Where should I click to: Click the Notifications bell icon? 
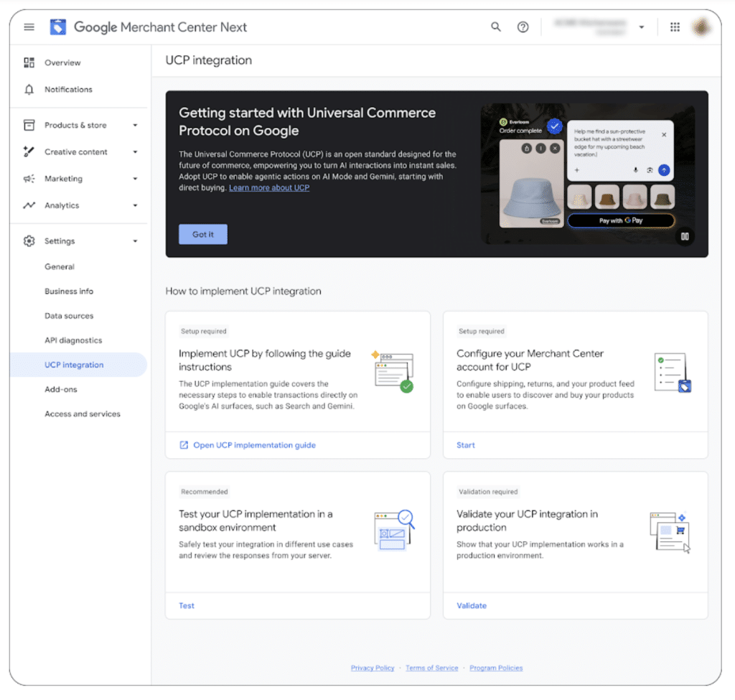click(x=29, y=90)
